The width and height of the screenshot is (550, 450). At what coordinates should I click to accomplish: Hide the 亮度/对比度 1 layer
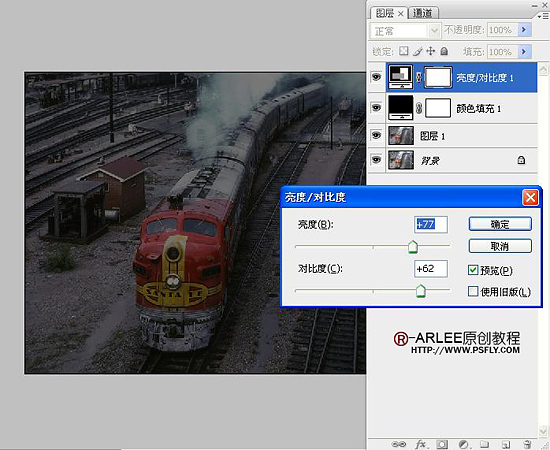click(x=376, y=77)
